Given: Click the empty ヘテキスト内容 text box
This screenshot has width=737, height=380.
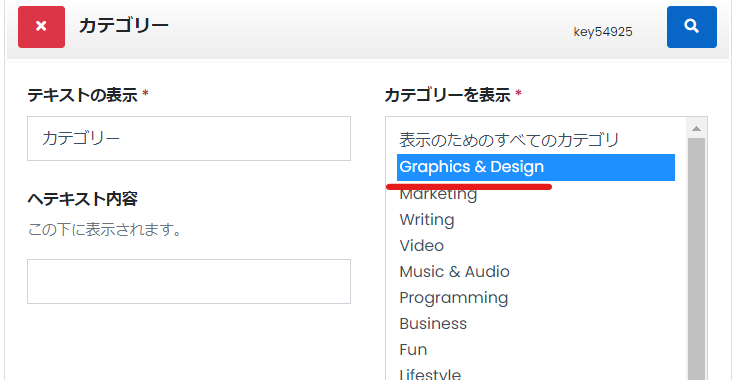Looking at the screenshot, I should [x=189, y=281].
